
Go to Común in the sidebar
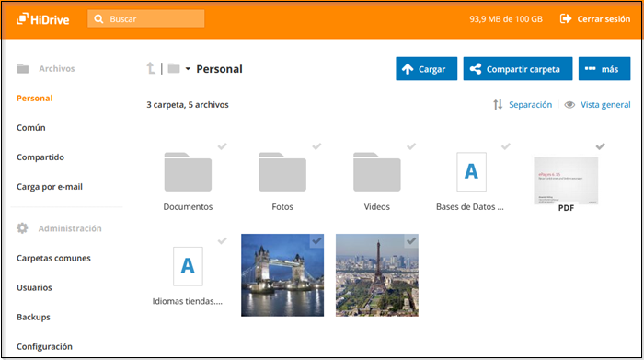click(x=30, y=128)
